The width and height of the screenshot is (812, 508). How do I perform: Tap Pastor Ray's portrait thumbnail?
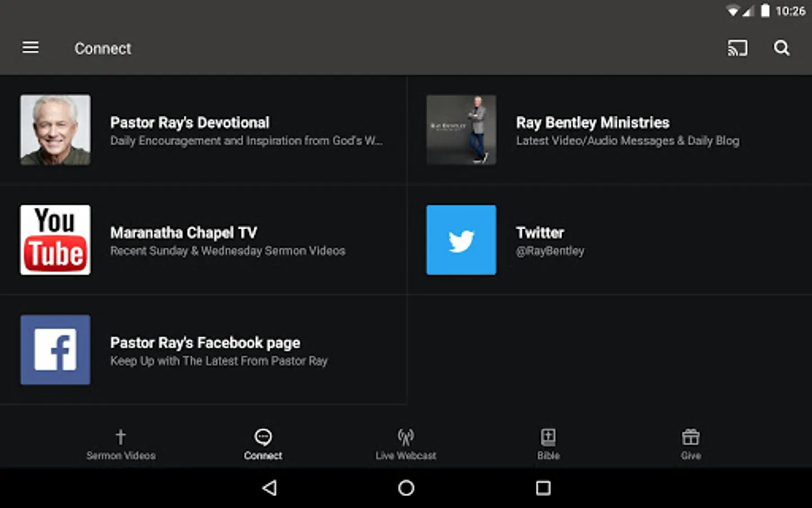click(x=55, y=130)
